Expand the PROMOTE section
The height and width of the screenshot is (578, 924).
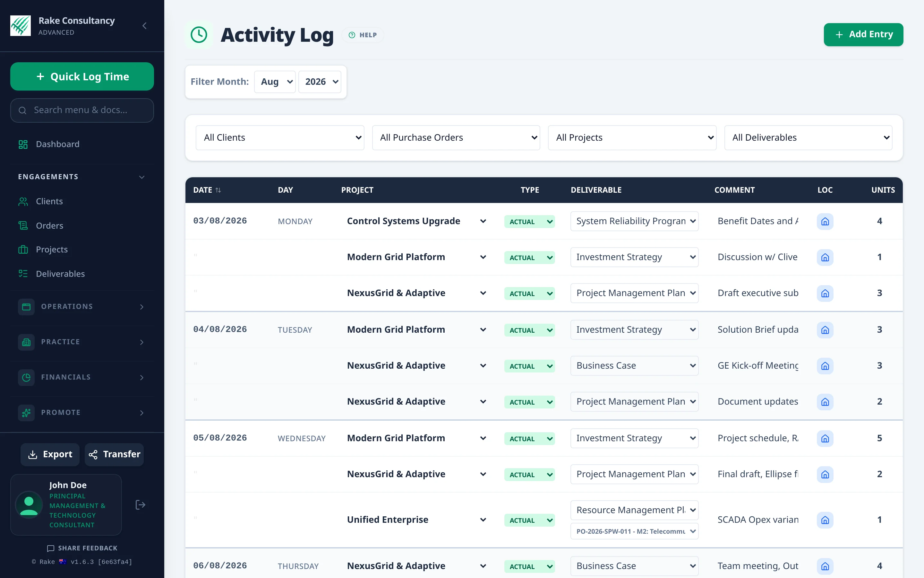[82, 413]
